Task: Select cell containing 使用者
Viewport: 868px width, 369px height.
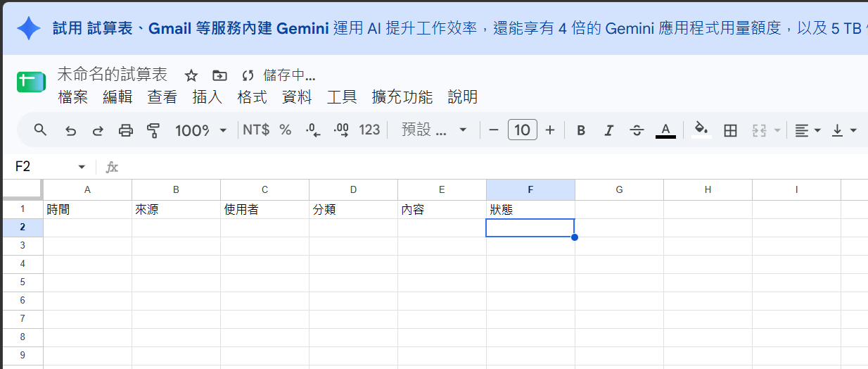Action: pyautogui.click(x=265, y=210)
